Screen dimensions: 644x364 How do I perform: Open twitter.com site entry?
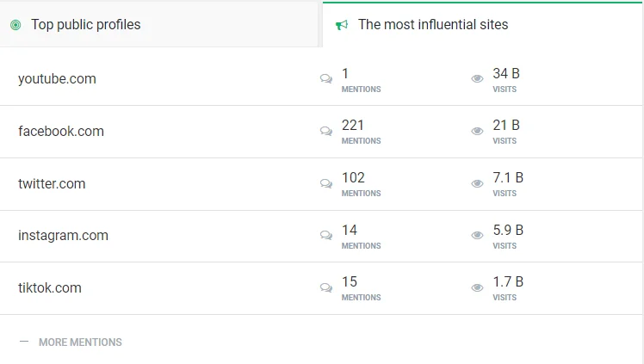tap(52, 184)
